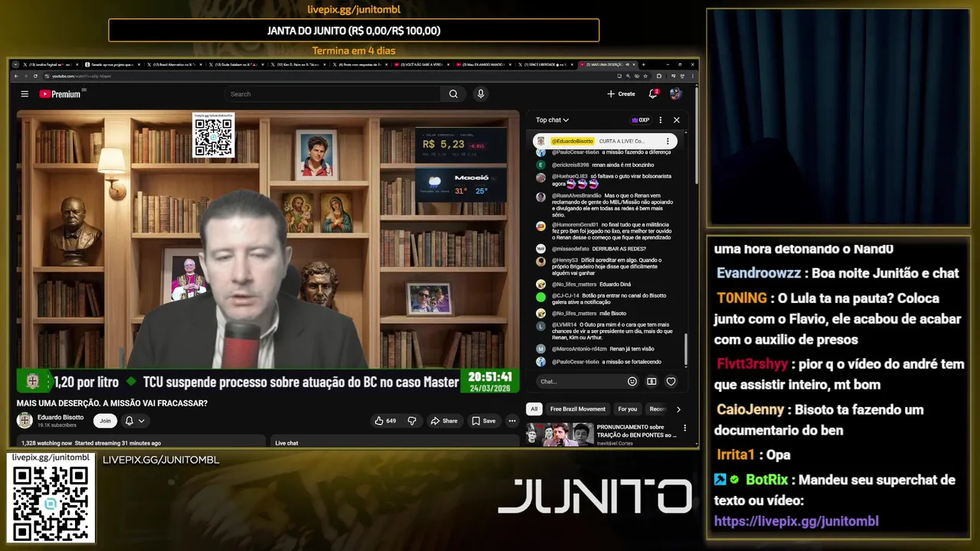Click the pinned @EduardoBisotto message
The height and width of the screenshot is (551, 980).
605,141
